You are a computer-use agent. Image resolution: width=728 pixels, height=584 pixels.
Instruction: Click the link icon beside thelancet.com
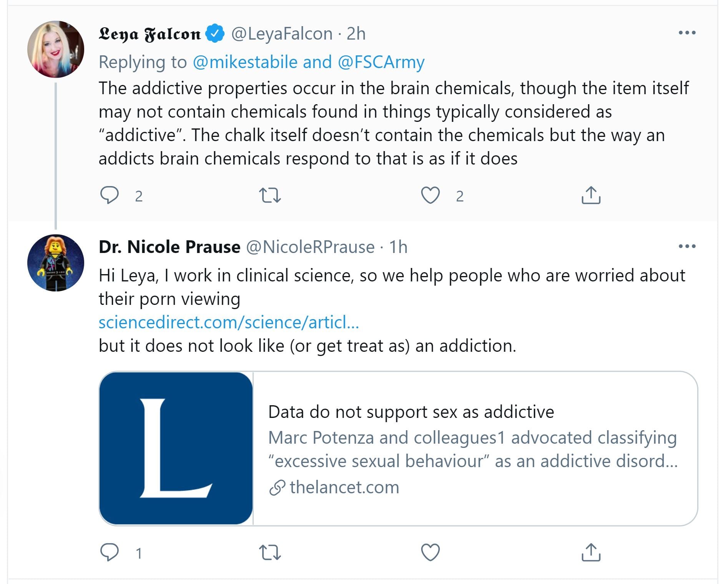click(277, 487)
